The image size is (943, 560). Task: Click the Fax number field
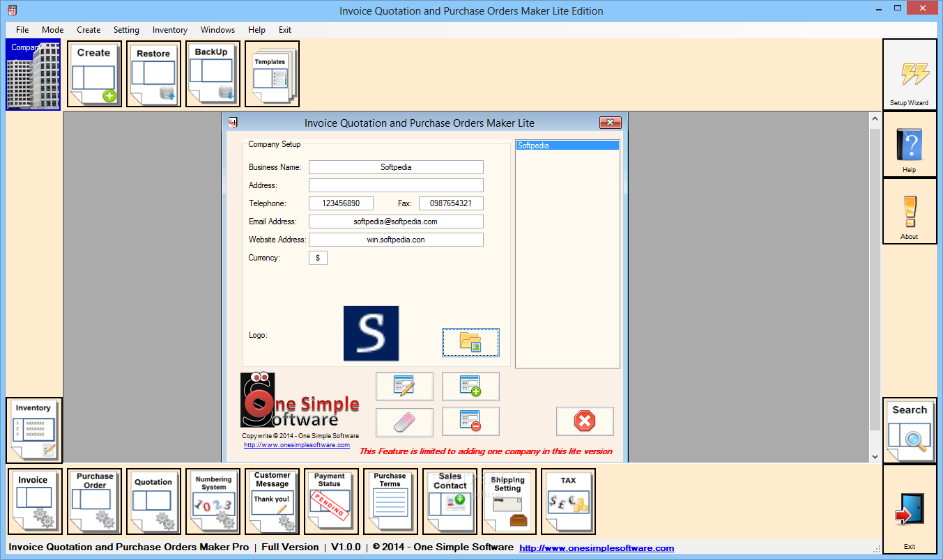click(451, 203)
